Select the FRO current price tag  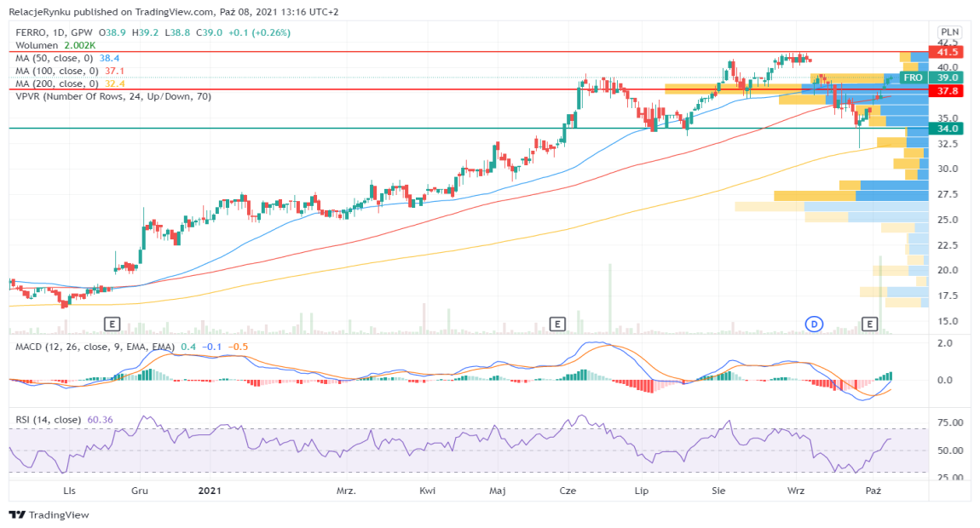pos(914,77)
